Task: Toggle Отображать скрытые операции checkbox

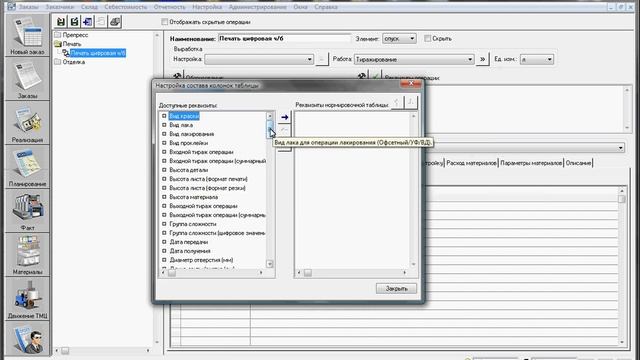Action: pos(164,22)
